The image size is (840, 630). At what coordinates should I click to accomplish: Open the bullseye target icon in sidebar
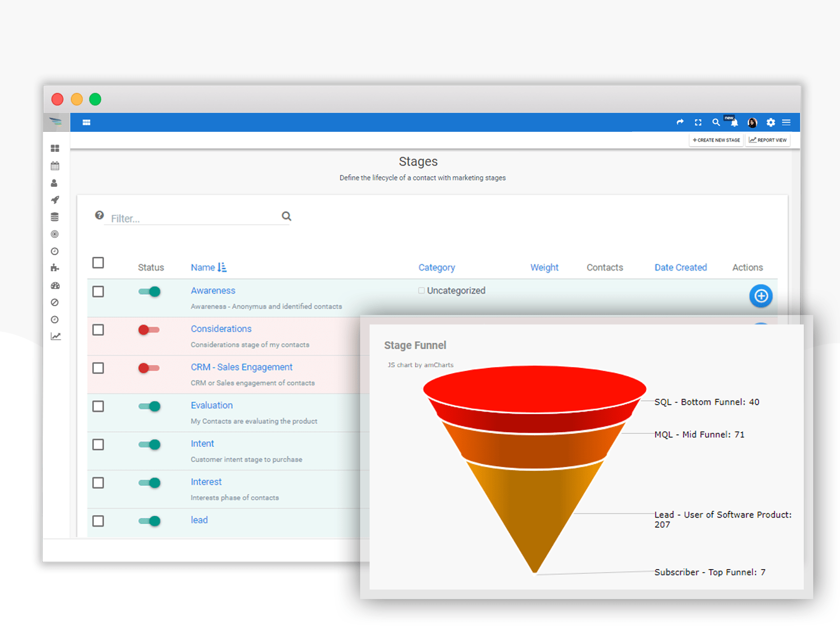pyautogui.click(x=55, y=234)
